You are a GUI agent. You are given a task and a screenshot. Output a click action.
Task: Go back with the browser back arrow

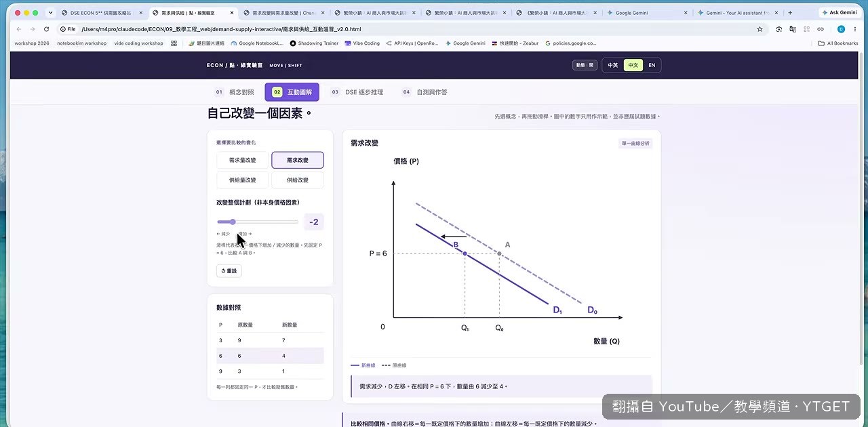(x=18, y=29)
